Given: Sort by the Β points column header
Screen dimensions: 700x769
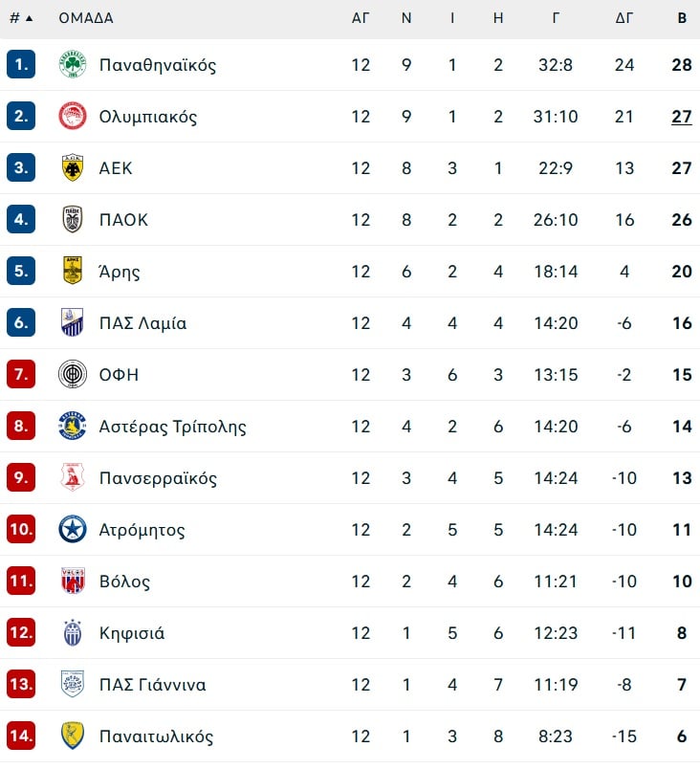Looking at the screenshot, I should pos(682,18).
